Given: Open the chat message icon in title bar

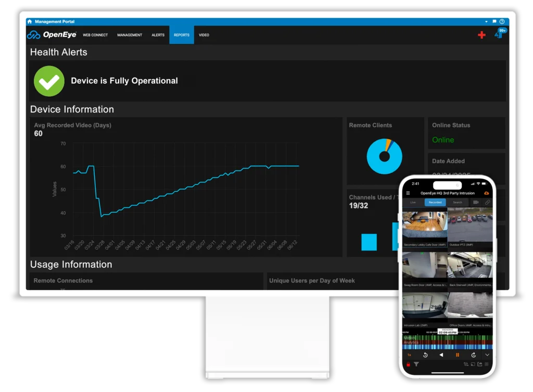Looking at the screenshot, I should coord(494,21).
